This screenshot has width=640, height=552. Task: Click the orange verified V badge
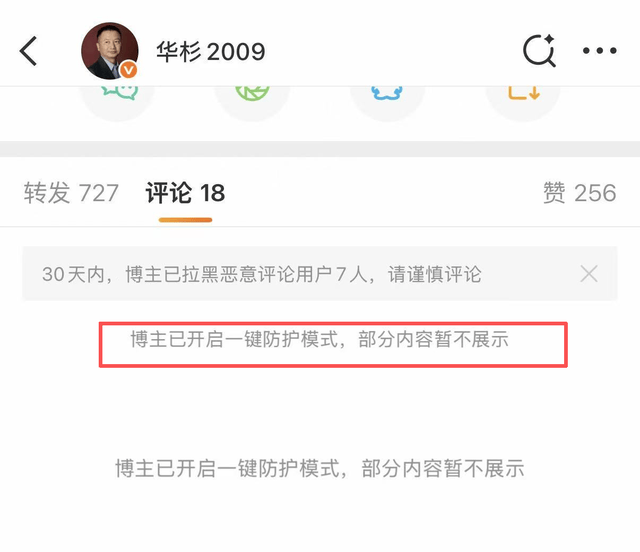point(129,70)
